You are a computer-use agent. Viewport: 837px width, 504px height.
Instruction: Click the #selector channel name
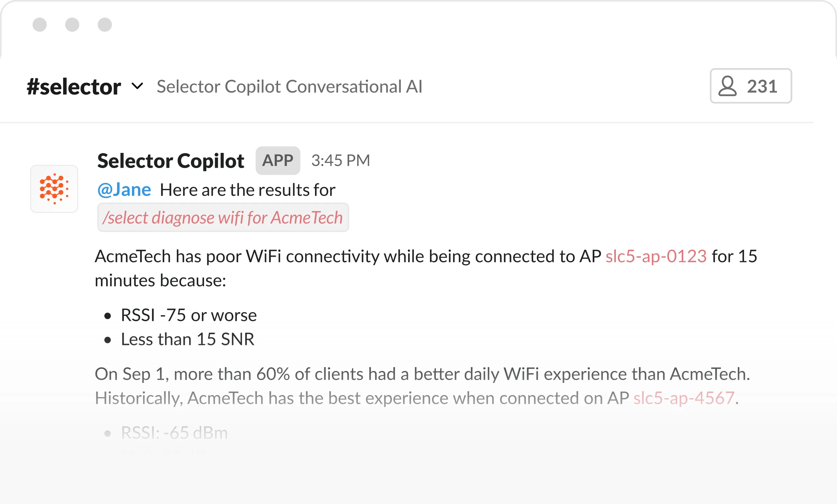coord(74,86)
